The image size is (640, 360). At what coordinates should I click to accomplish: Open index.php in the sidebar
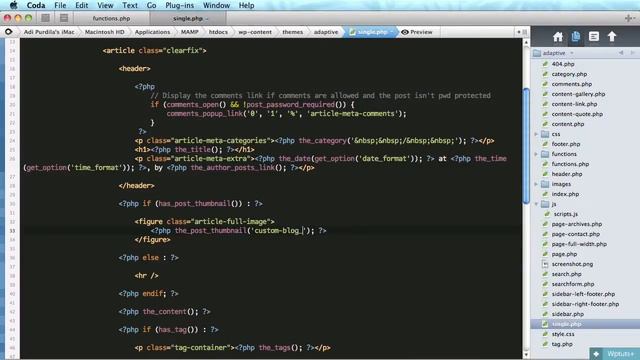click(565, 194)
